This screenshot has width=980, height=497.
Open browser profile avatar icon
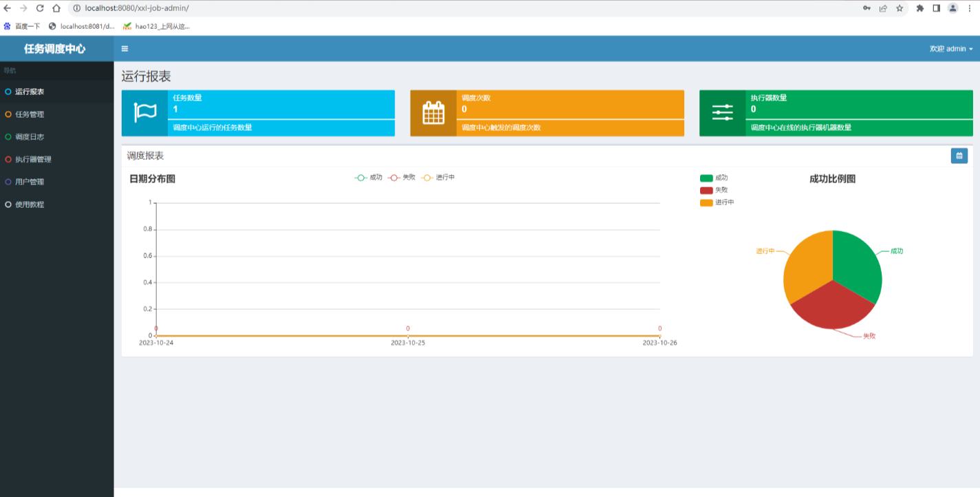point(952,8)
